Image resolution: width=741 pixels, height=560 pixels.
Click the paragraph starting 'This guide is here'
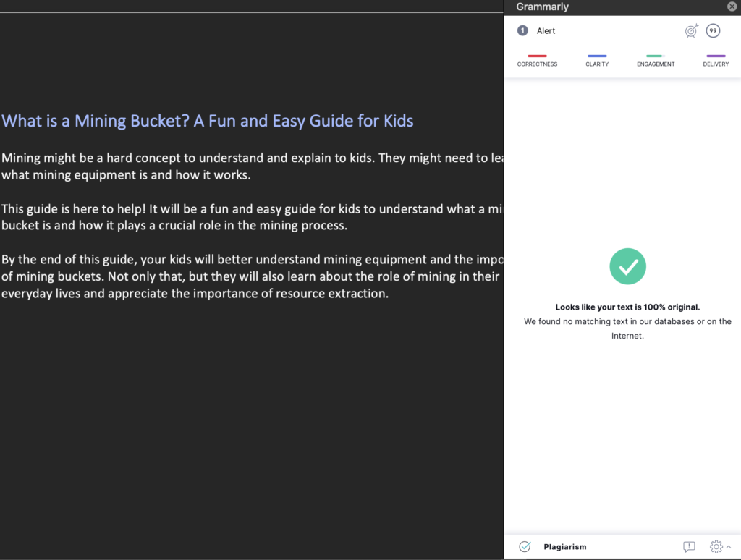(x=253, y=217)
